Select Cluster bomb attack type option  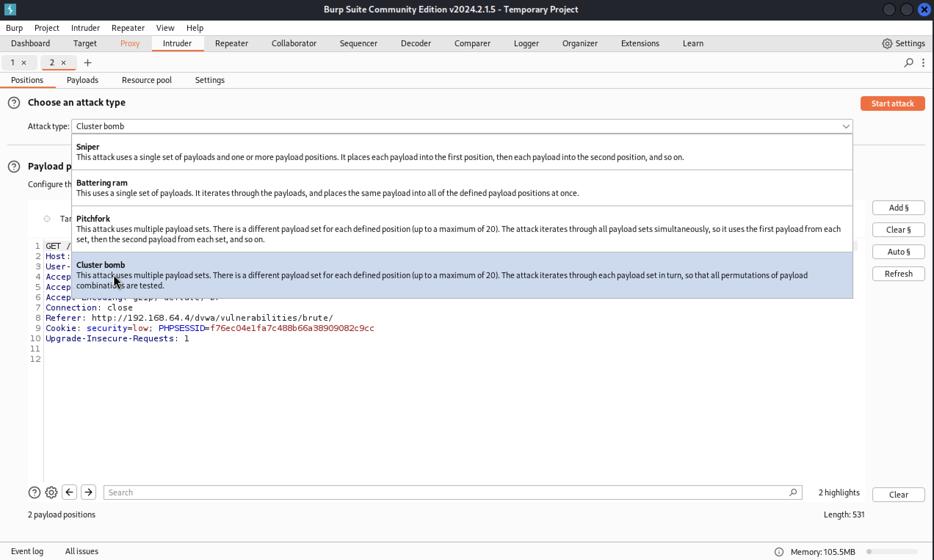[x=462, y=276]
